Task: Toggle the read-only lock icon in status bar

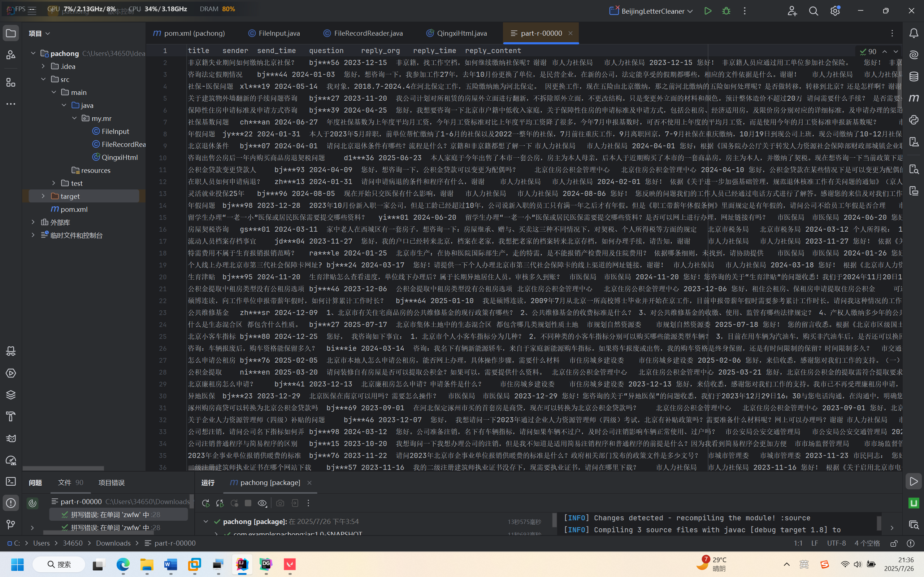Action: (894, 543)
